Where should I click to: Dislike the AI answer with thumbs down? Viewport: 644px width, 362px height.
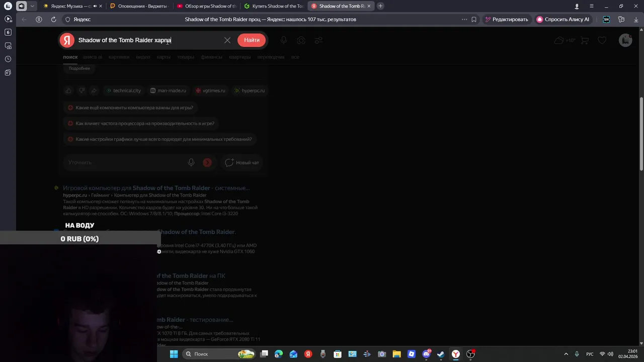pos(82,90)
